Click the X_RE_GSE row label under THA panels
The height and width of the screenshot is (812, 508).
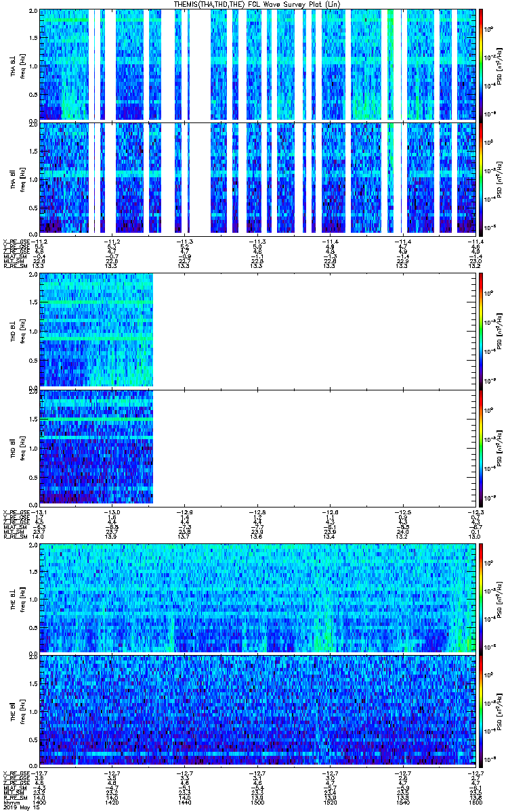pyautogui.click(x=16, y=241)
